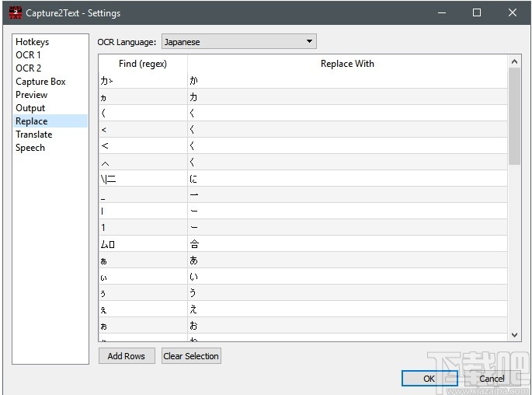This screenshot has width=532, height=395.
Task: Select Hotkeys settings page
Action: [x=32, y=42]
